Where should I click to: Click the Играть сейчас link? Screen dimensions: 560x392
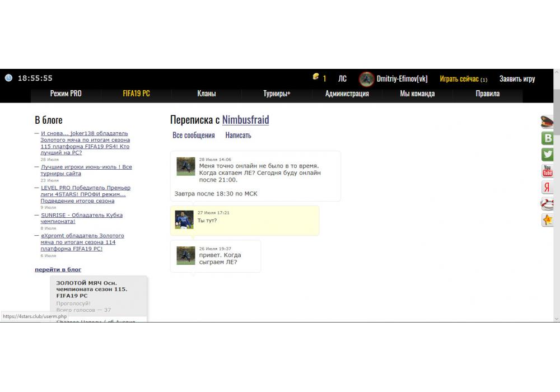(x=459, y=79)
